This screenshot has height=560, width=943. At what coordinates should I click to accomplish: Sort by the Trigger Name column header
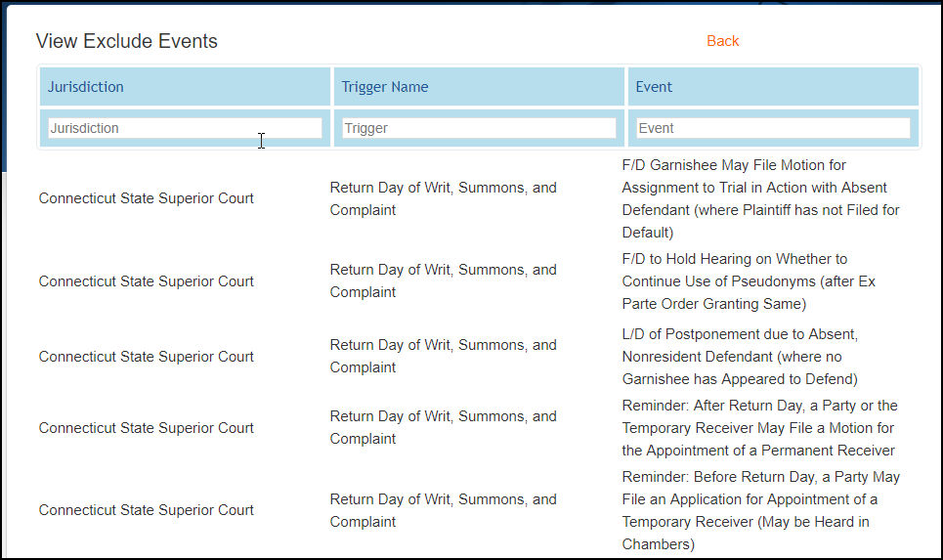(x=385, y=87)
